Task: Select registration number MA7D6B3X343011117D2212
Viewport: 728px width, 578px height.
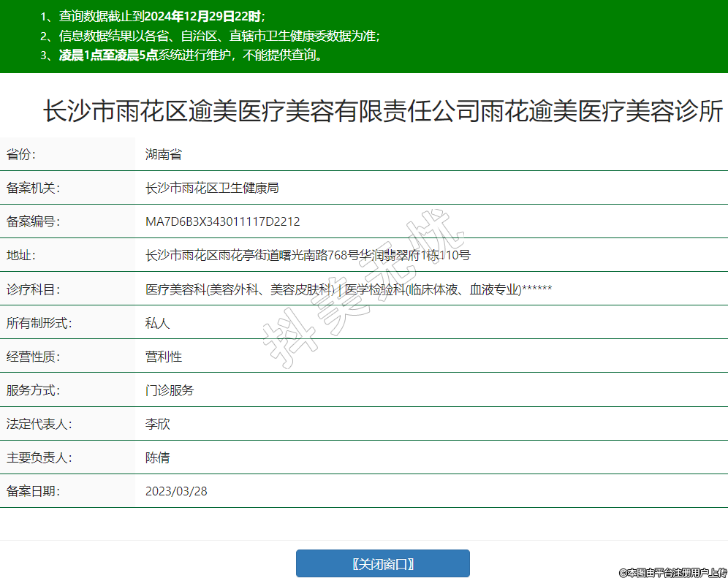Action: point(222,221)
